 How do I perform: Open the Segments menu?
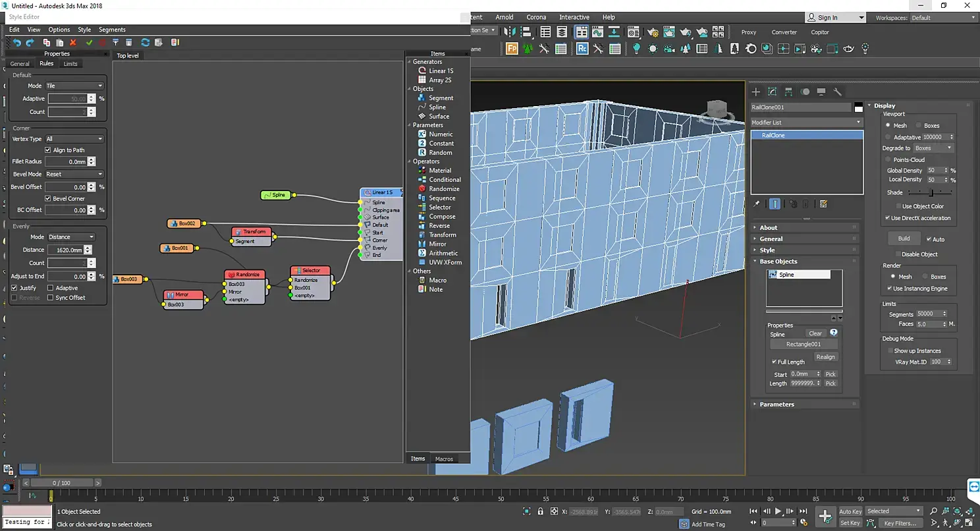pos(112,30)
